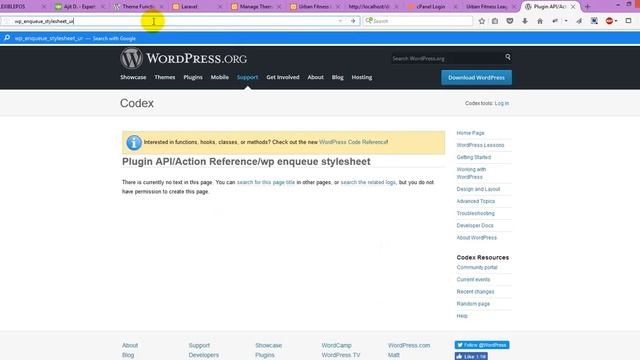Image resolution: width=640 pixels, height=360 pixels.
Task: Open the Help link in Codex Resources
Action: [462, 316]
